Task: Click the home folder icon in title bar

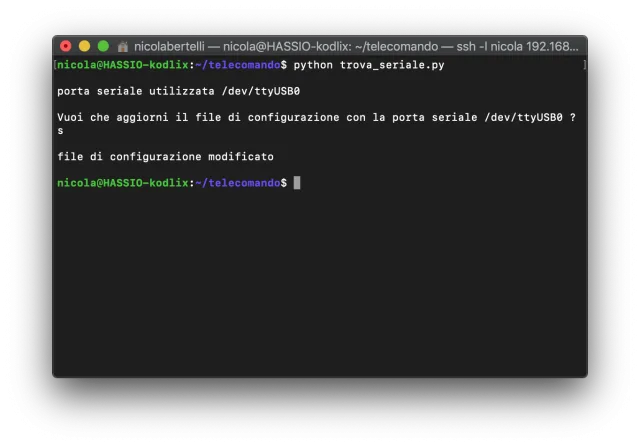Action: [x=123, y=46]
